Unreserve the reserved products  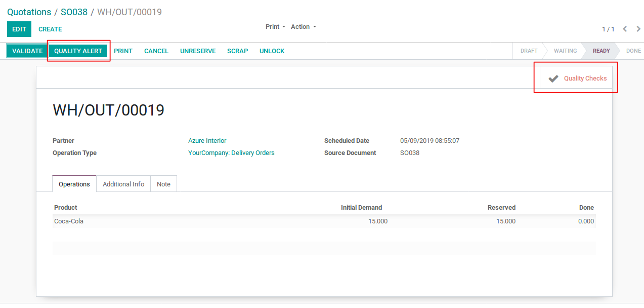pos(198,51)
